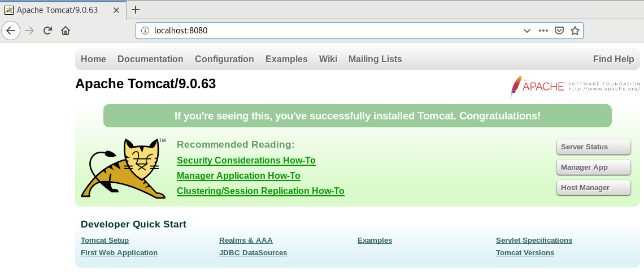Screen dimensions: 644x275
Task: Open Find Help in the navigation bar
Action: pos(613,59)
